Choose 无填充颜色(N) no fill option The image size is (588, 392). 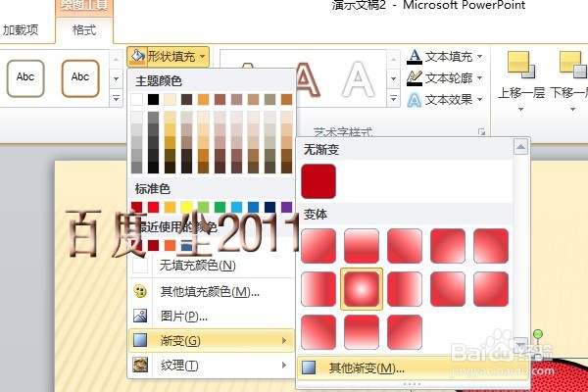pyautogui.click(x=213, y=266)
